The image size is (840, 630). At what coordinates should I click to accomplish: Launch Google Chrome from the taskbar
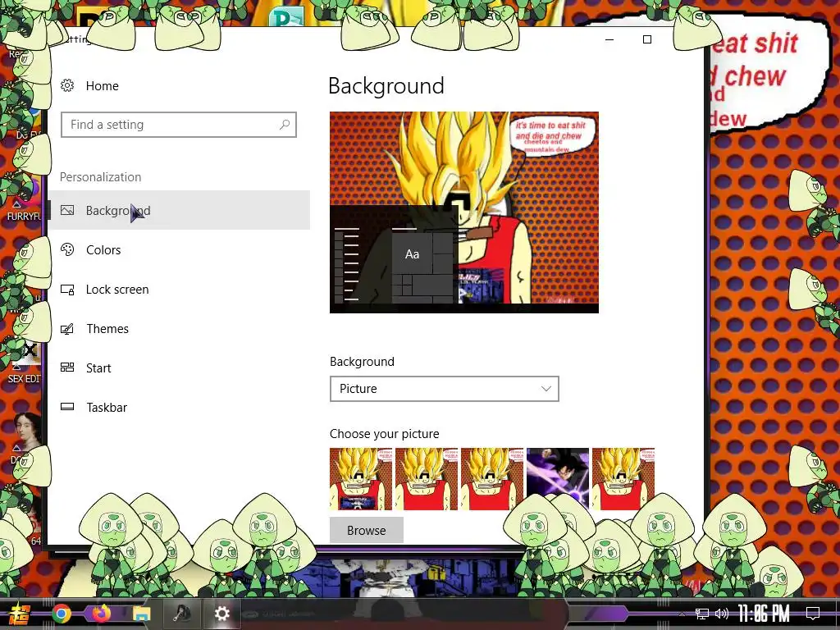pos(62,614)
